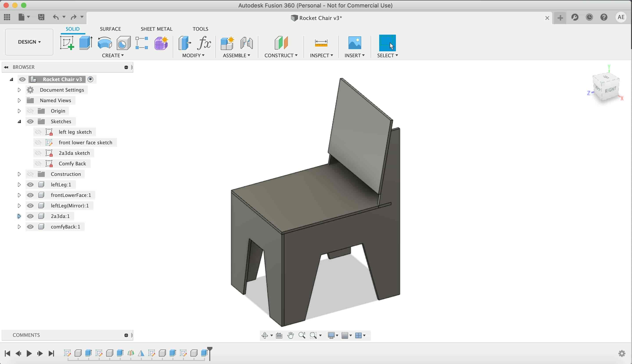Expand the COMMENTS panel
Image resolution: width=632 pixels, height=364 pixels.
[126, 335]
